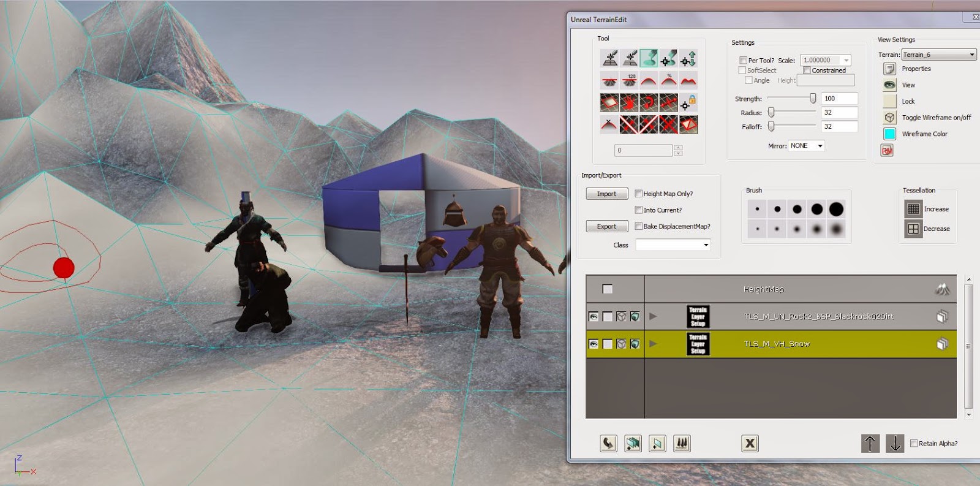
Task: Check the Angle option
Action: (748, 80)
